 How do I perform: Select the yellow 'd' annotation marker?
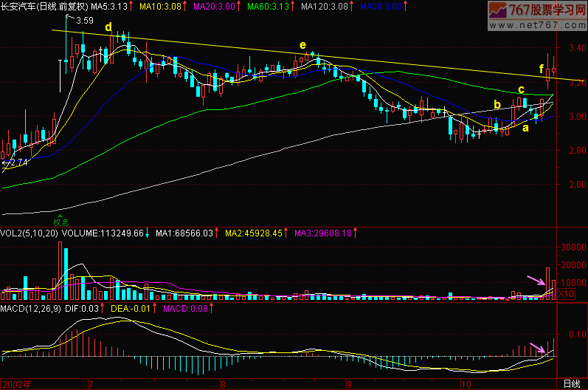[108, 28]
